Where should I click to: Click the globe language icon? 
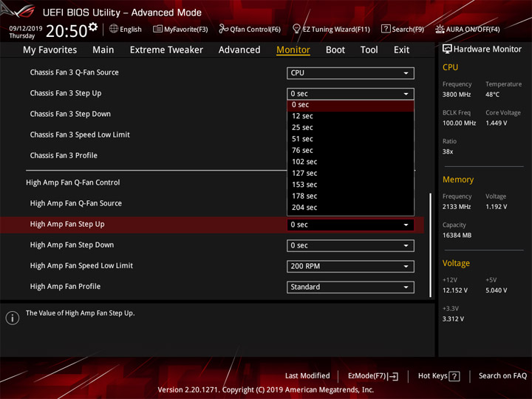(x=114, y=29)
